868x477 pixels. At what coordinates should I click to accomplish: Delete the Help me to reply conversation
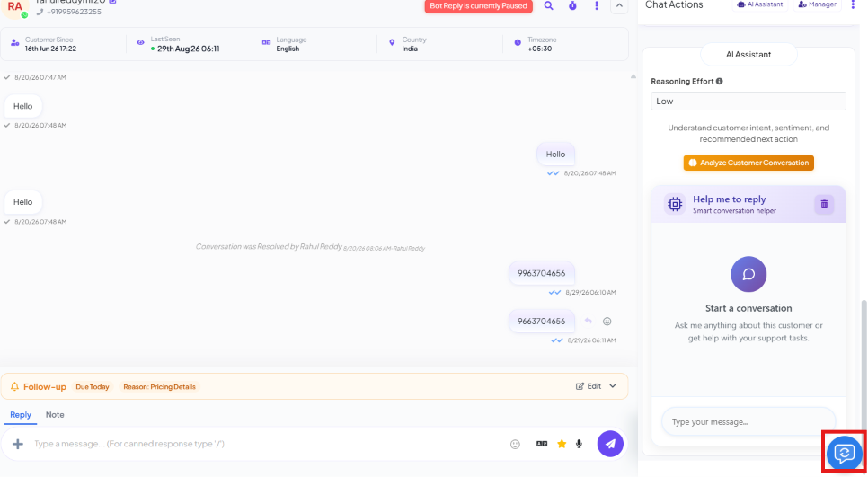tap(824, 204)
